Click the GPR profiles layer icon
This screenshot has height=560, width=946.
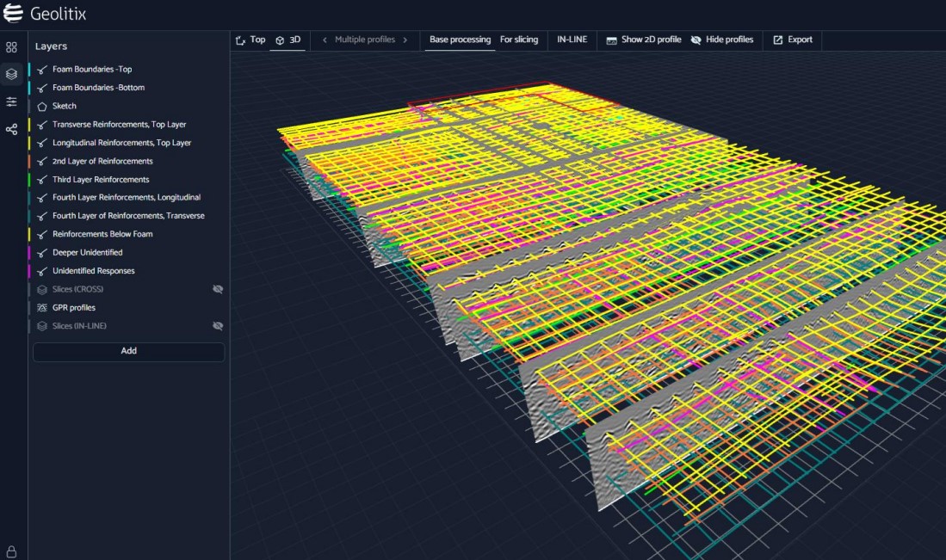[41, 308]
